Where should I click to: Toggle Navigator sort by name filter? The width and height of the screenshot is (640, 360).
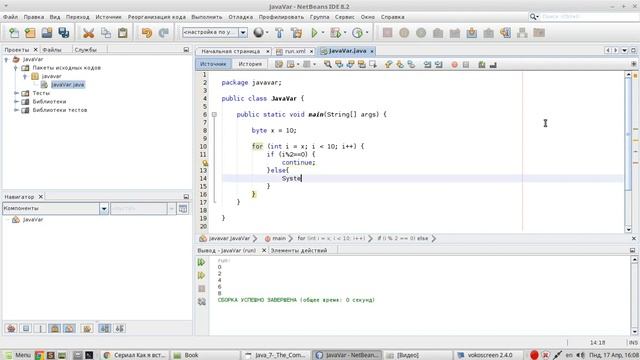(x=105, y=328)
